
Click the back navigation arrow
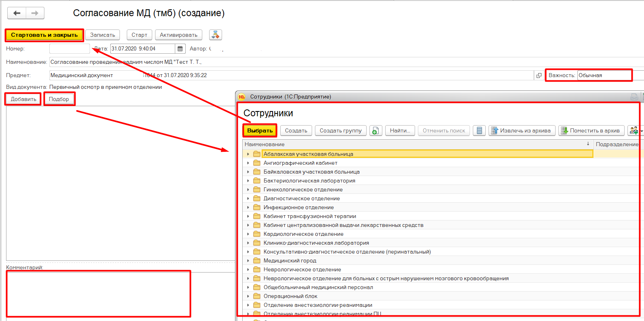[x=17, y=13]
